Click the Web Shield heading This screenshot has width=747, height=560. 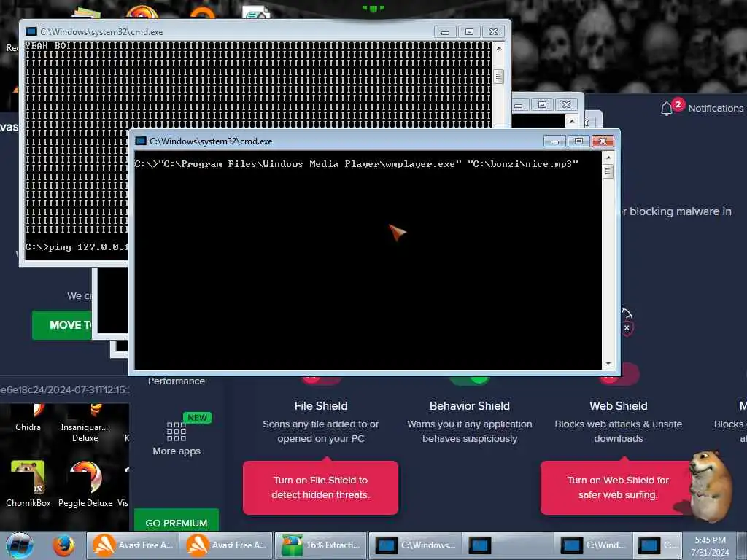pyautogui.click(x=619, y=405)
